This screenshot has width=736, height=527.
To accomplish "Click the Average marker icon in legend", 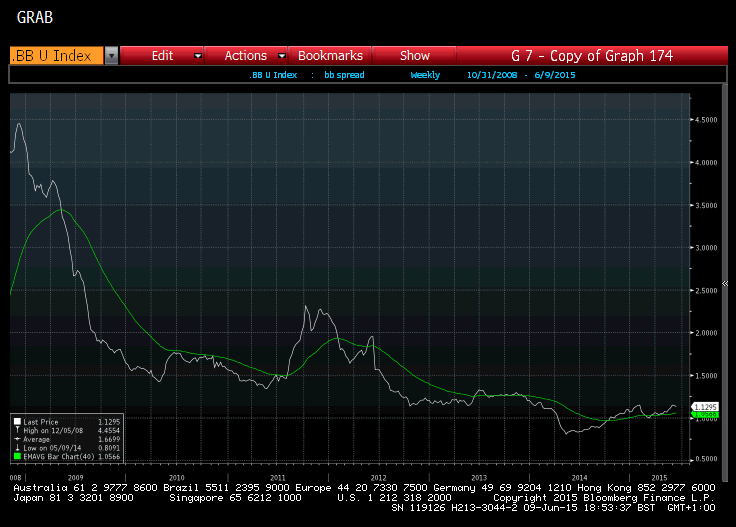I will (17, 438).
